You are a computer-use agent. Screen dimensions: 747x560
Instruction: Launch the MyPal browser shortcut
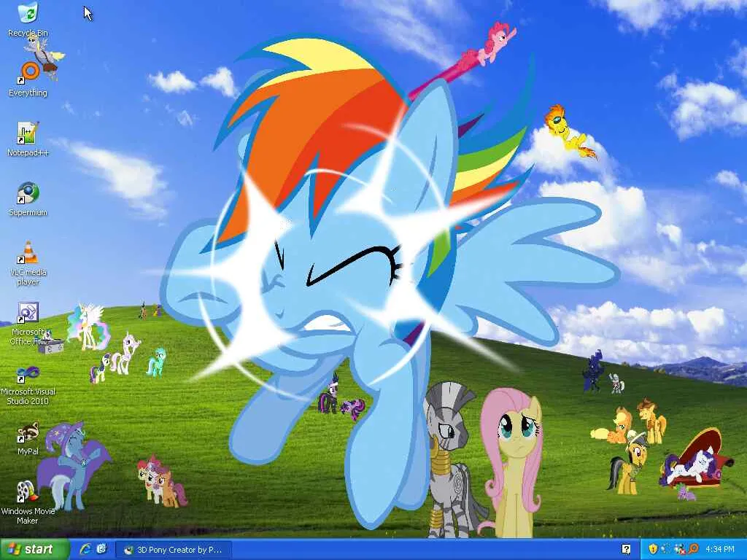coord(28,438)
